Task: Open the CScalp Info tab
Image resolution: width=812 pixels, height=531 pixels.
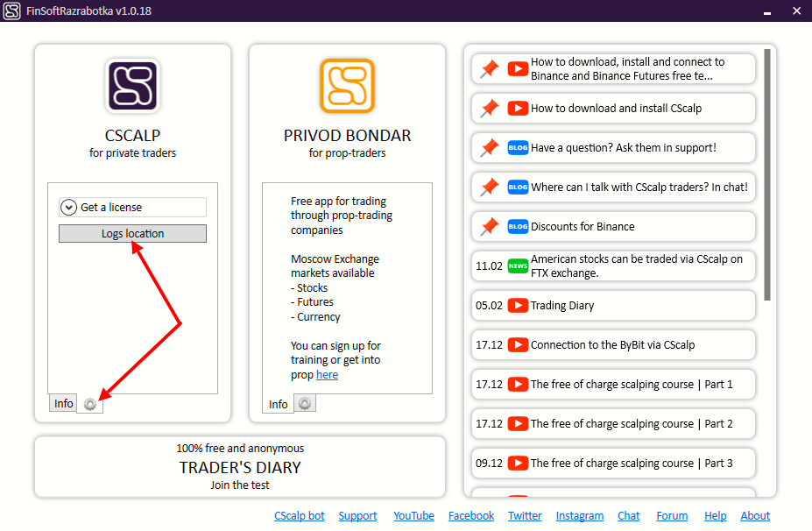Action: point(64,404)
